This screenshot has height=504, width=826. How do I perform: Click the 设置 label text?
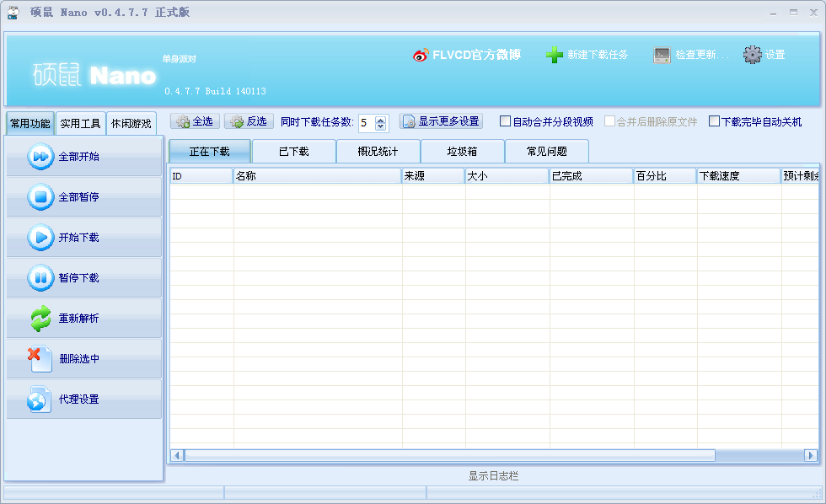tap(775, 55)
